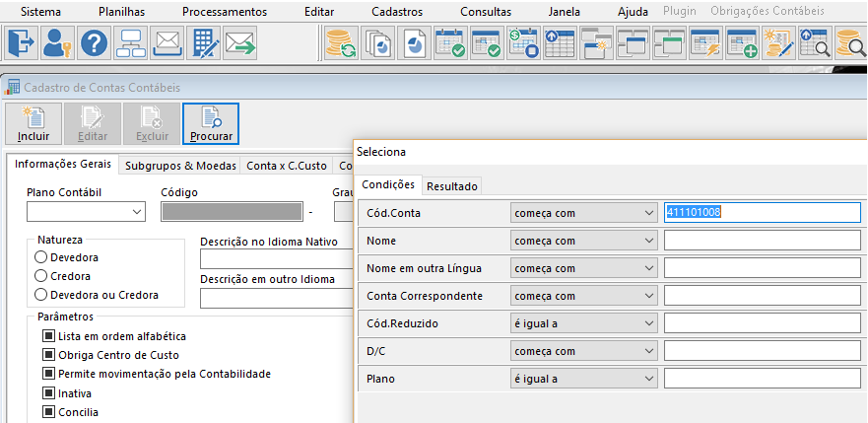868x423 pixels.
Task: Click the disabled Editar button
Action: coord(93,123)
